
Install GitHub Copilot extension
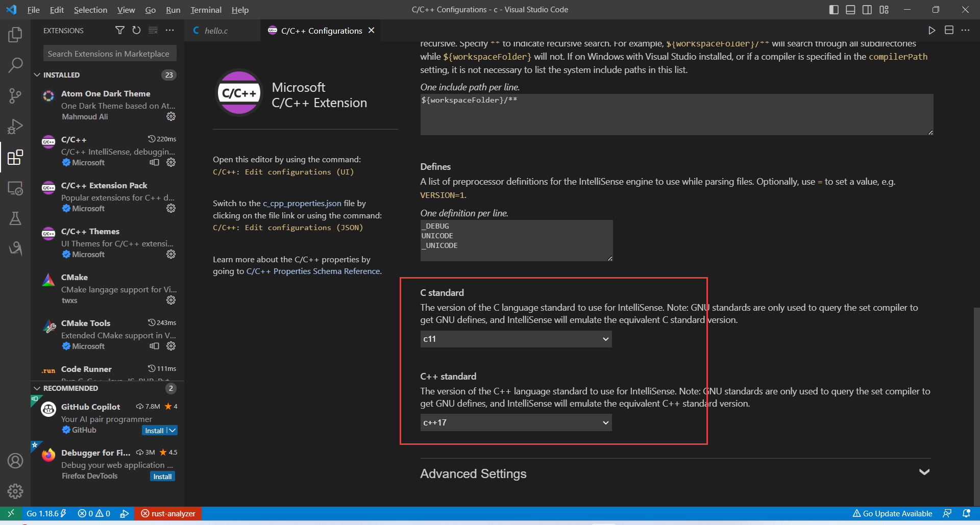pyautogui.click(x=154, y=431)
